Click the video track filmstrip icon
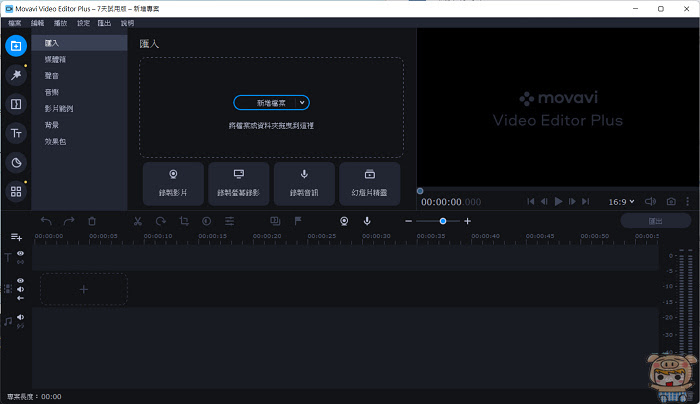 (8, 289)
